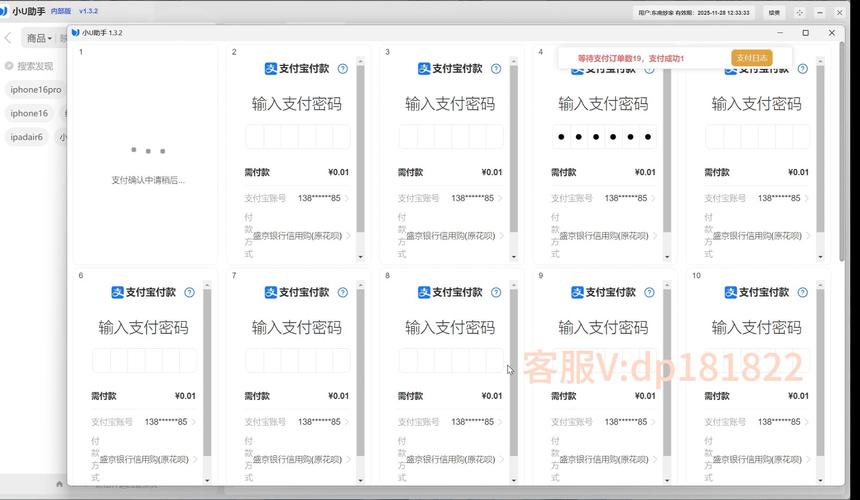Expand the 支付宝账号 chevron in panel 10
The height and width of the screenshot is (500, 860).
pos(808,422)
